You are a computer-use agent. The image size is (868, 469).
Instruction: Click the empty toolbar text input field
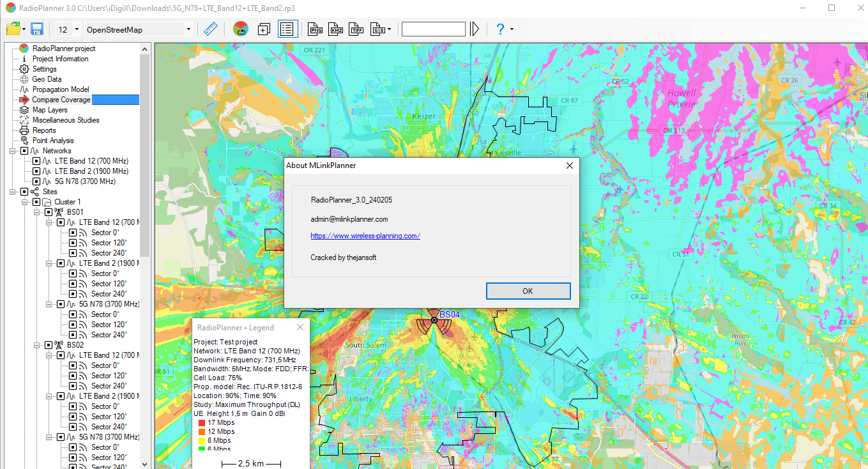(x=434, y=29)
